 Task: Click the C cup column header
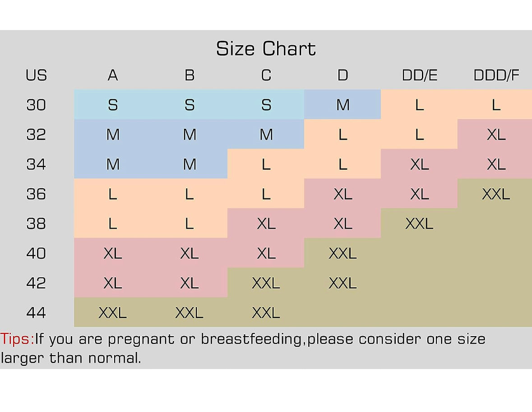[266, 75]
